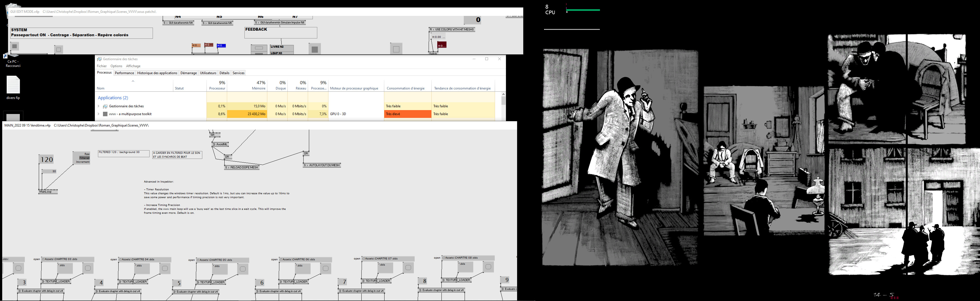Toggle the bang box next to chapter 04 *.dds

point(165,269)
